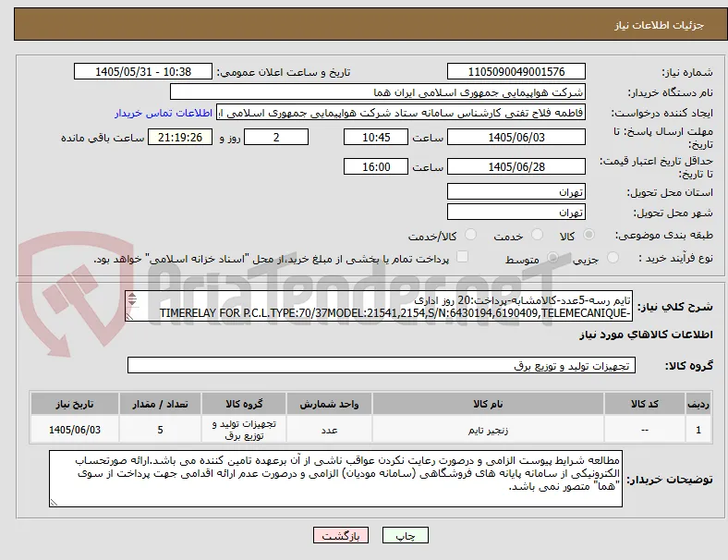Click the شرح کلی نیاز label
This screenshot has height=560, width=728.
click(674, 307)
